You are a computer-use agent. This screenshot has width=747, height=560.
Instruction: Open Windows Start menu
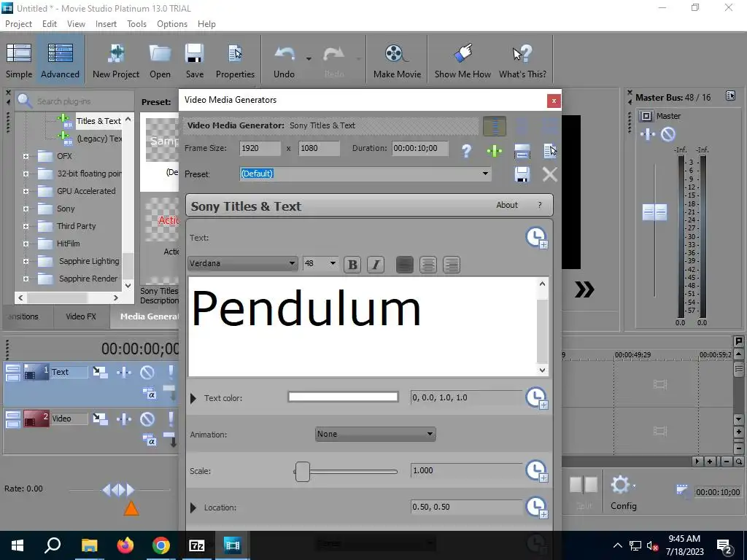18,545
